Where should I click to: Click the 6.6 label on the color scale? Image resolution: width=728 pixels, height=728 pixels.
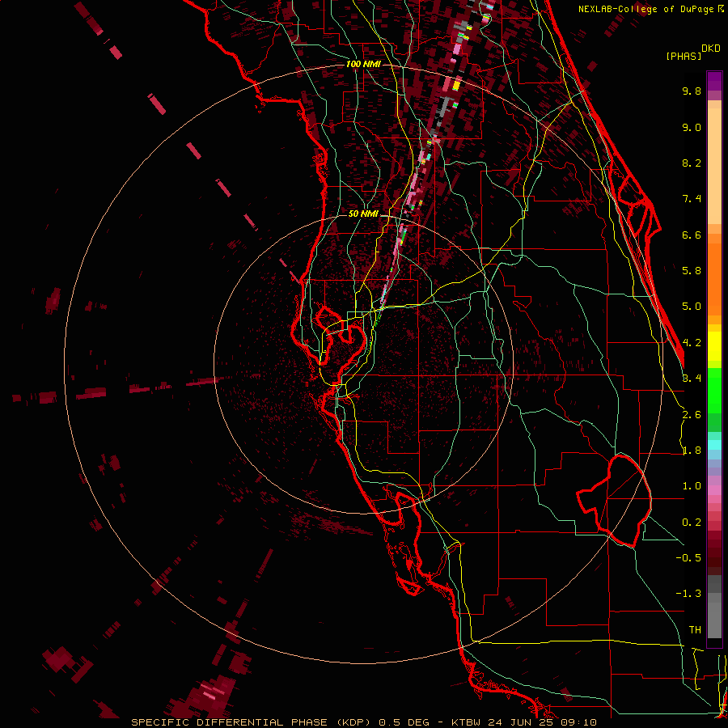click(692, 235)
